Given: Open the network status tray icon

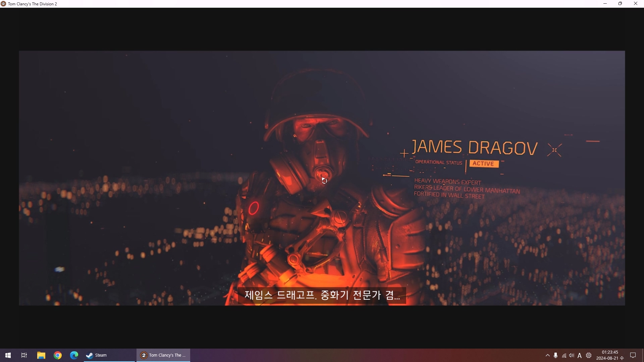Looking at the screenshot, I should 564,355.
